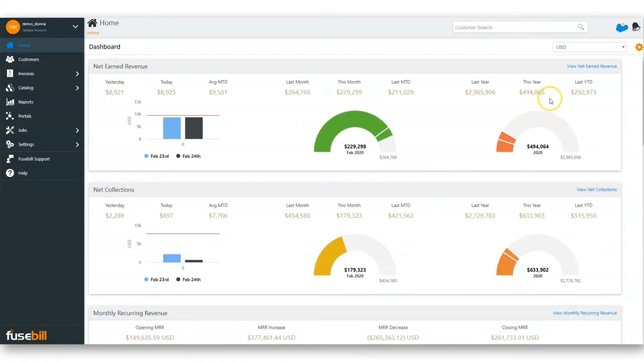644x362 pixels.
Task: Click the Portals icon
Action: [10, 116]
